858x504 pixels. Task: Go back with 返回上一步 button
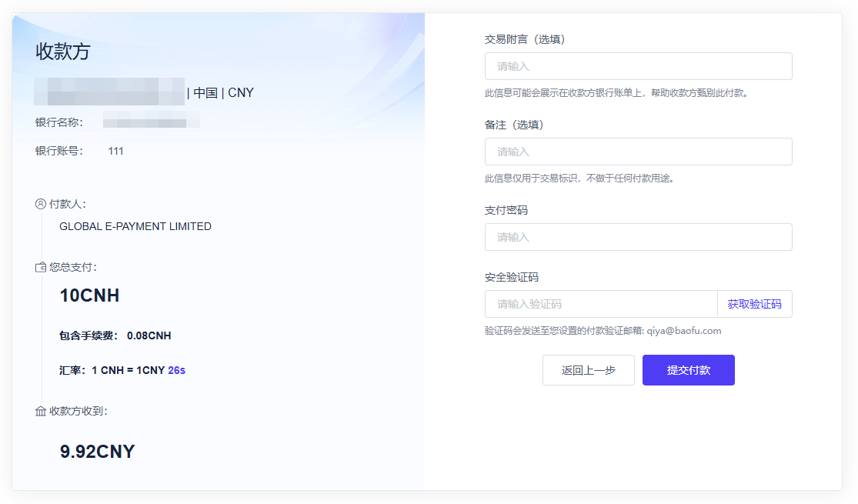[x=588, y=370]
